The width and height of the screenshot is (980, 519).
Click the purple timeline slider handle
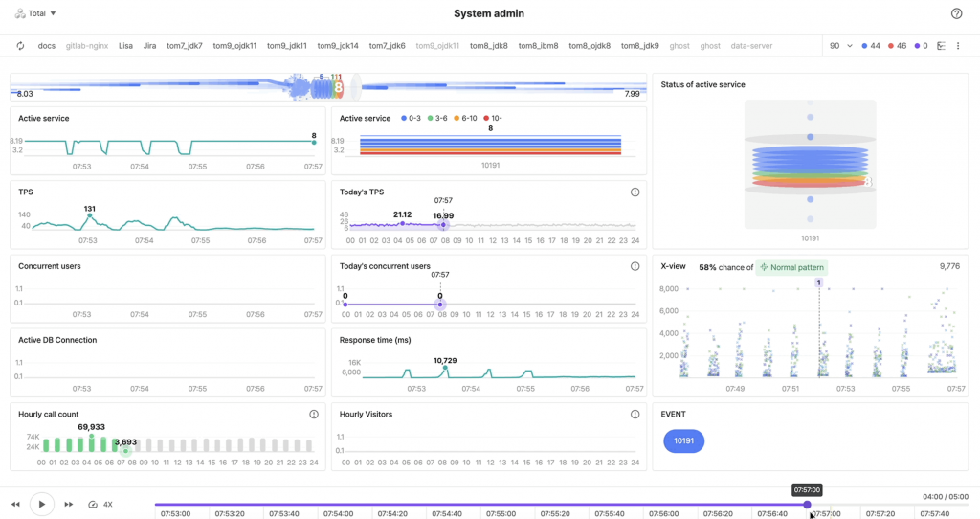pyautogui.click(x=807, y=505)
